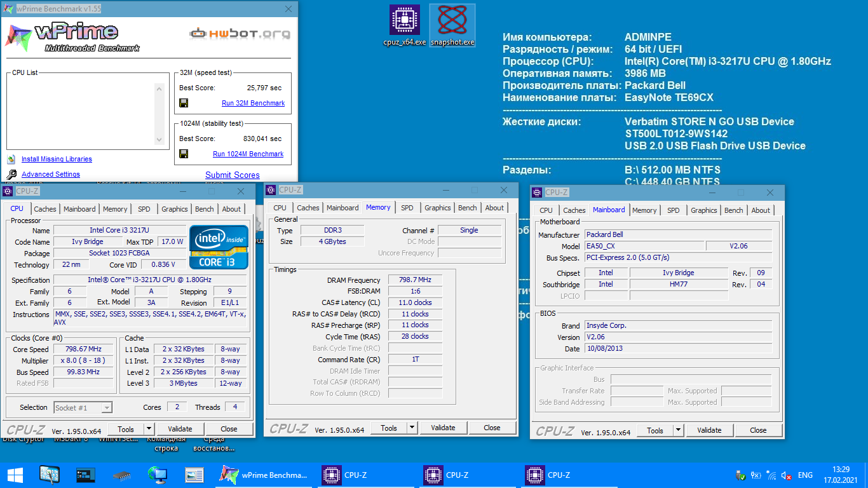Click Tools button in the Mainboard window

655,430
